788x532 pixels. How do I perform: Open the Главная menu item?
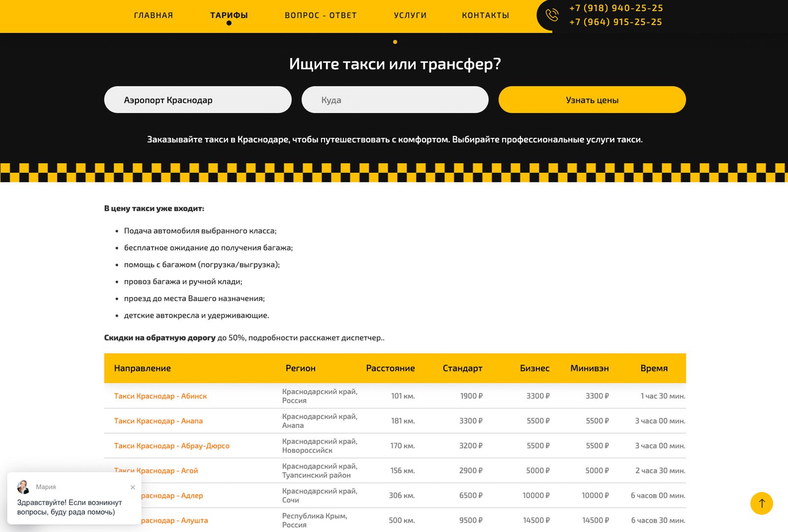(x=154, y=15)
